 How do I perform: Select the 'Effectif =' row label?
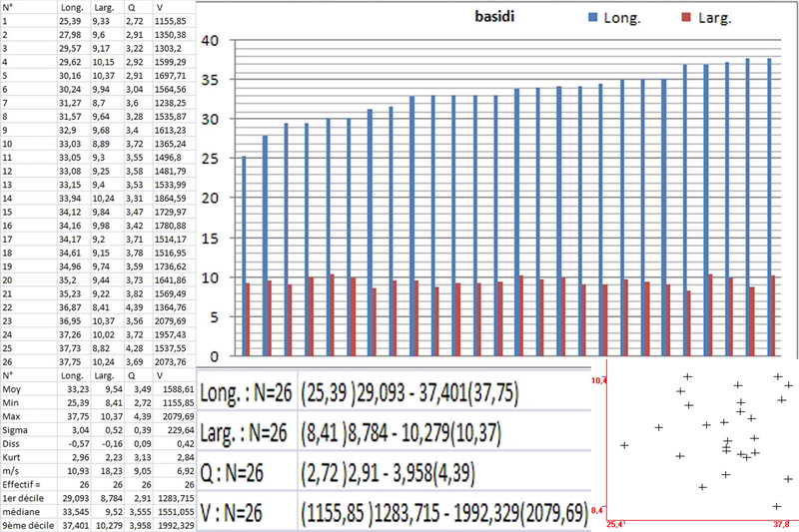tap(20, 479)
